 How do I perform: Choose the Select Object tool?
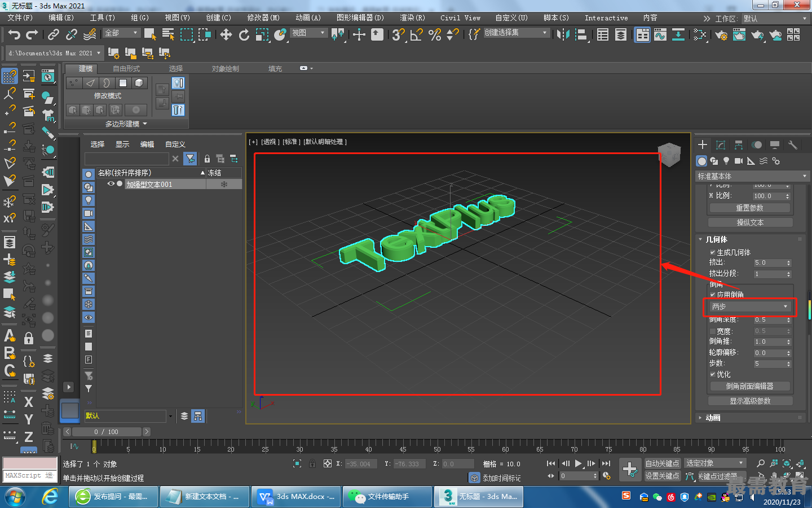(x=150, y=35)
